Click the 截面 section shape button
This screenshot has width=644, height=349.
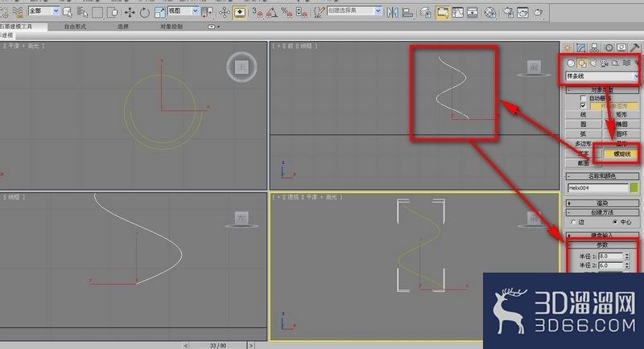[583, 163]
